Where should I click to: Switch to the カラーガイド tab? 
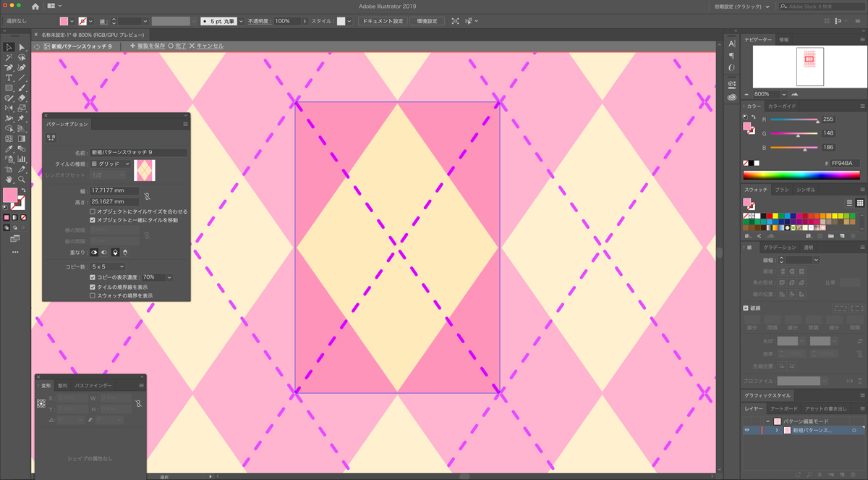pyautogui.click(x=782, y=106)
